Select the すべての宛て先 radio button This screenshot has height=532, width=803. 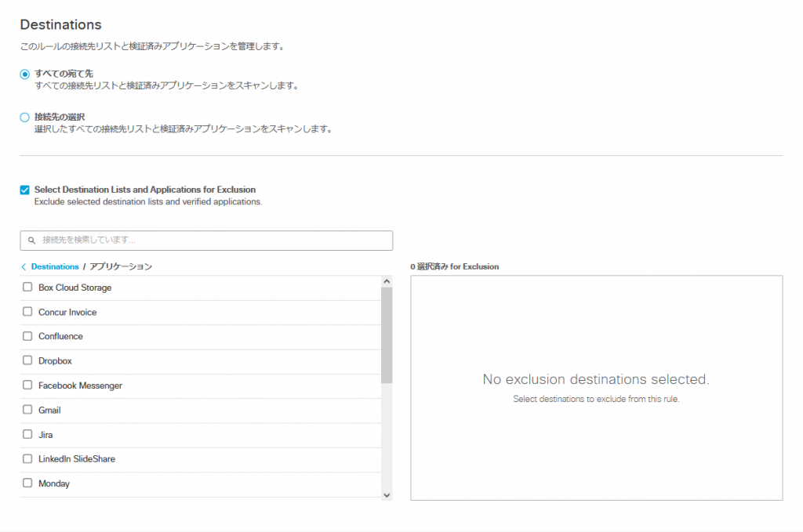(24, 74)
